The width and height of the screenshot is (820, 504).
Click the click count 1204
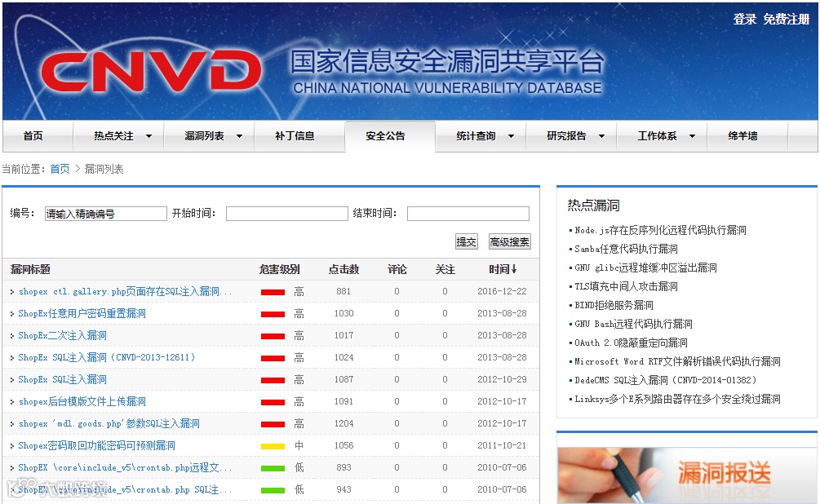(344, 423)
